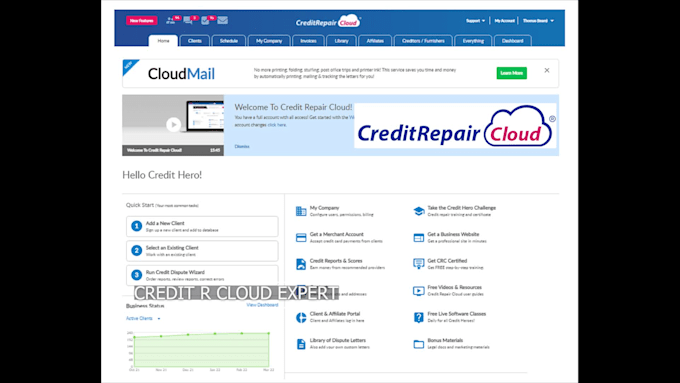Open the tasks checkmark icon in header
680x383 pixels.
click(x=205, y=20)
